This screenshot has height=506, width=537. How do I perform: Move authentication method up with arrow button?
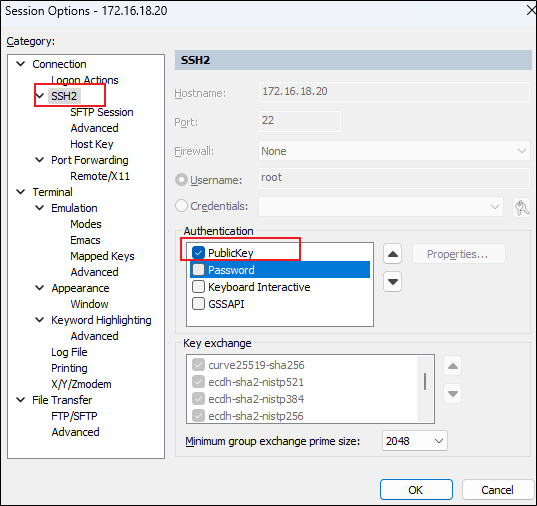coord(392,254)
